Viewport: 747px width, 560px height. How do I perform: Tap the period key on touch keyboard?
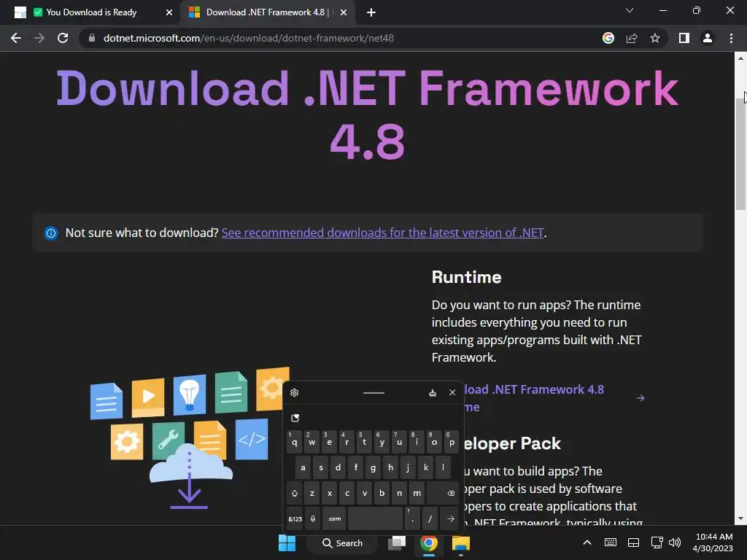click(412, 519)
